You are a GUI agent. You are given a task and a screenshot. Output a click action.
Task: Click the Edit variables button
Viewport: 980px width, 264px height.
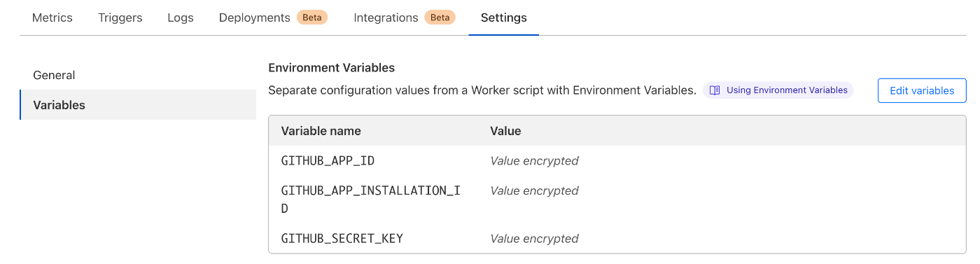922,90
